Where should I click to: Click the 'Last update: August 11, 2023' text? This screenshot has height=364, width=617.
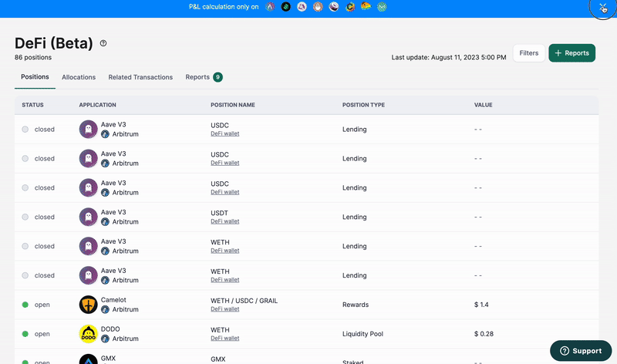(x=449, y=57)
